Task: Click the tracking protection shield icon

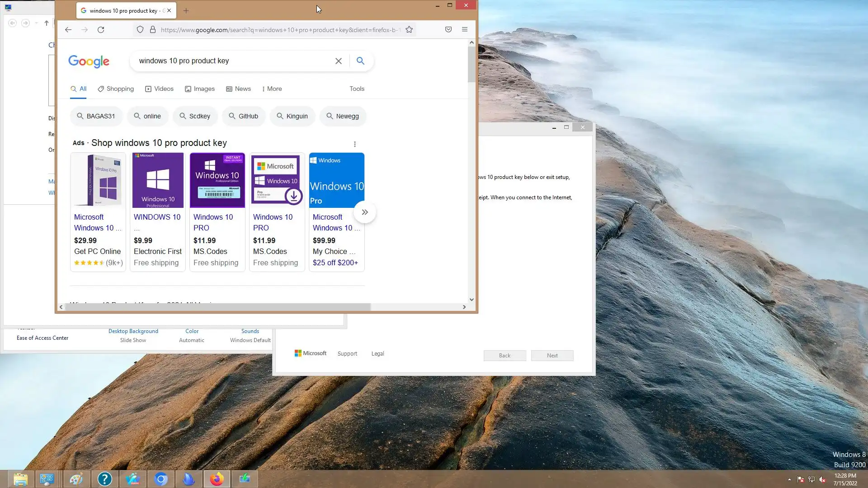Action: (140, 30)
